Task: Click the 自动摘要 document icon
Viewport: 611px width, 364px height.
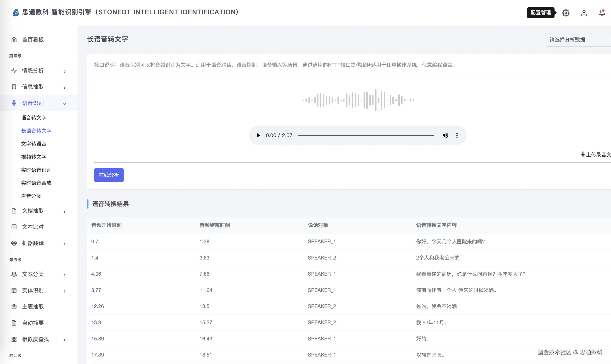Action: (x=14, y=323)
